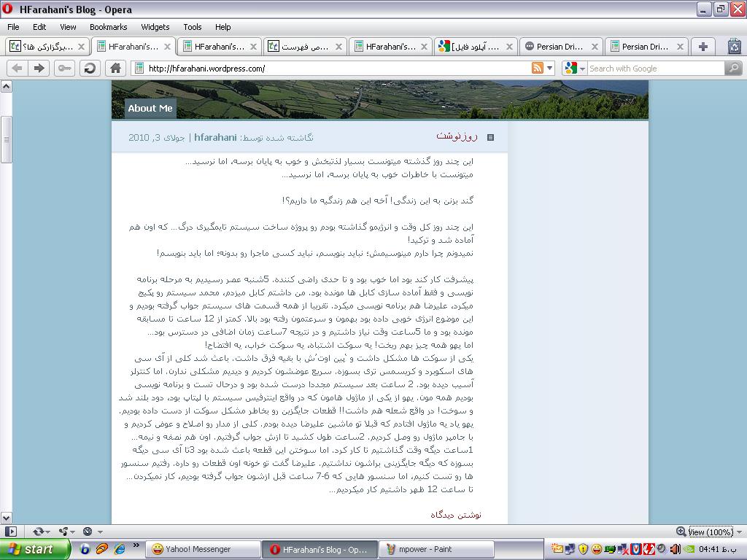Open the closed tabs trash icon
747x560 pixels.
[734, 47]
